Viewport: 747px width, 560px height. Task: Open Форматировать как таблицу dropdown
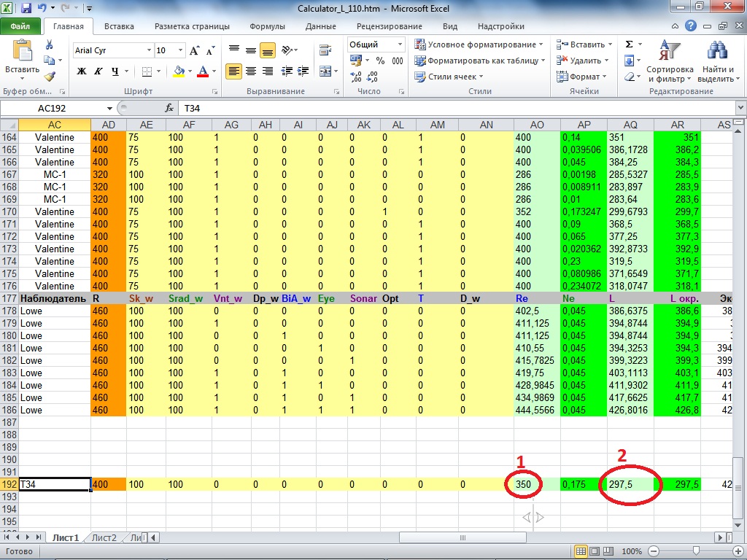click(x=479, y=61)
